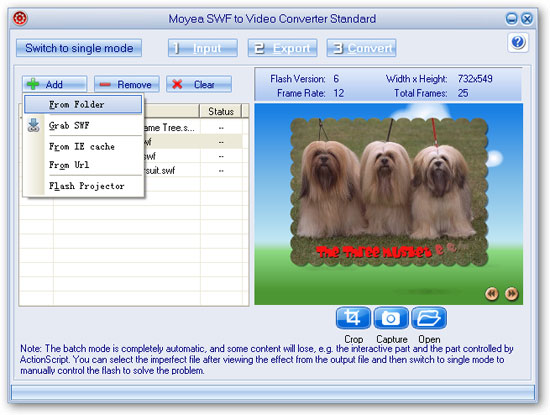Switch to single mode

[x=79, y=48]
